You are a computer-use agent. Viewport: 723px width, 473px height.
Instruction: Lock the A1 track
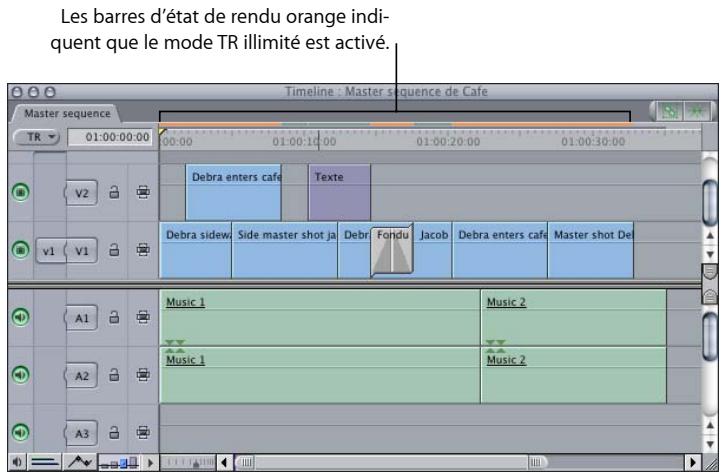[114, 317]
